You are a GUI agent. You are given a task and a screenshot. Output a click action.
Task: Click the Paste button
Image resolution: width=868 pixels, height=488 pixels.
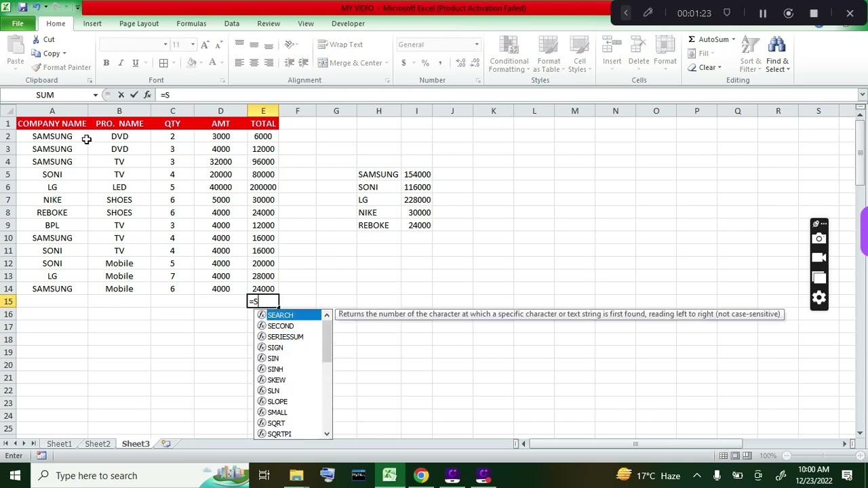pyautogui.click(x=16, y=53)
